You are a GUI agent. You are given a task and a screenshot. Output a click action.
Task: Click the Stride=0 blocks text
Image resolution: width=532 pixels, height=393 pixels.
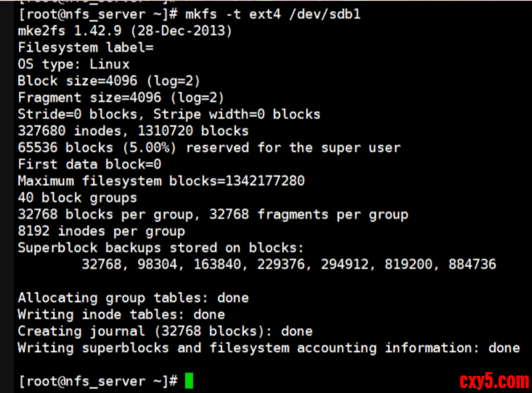(81, 114)
